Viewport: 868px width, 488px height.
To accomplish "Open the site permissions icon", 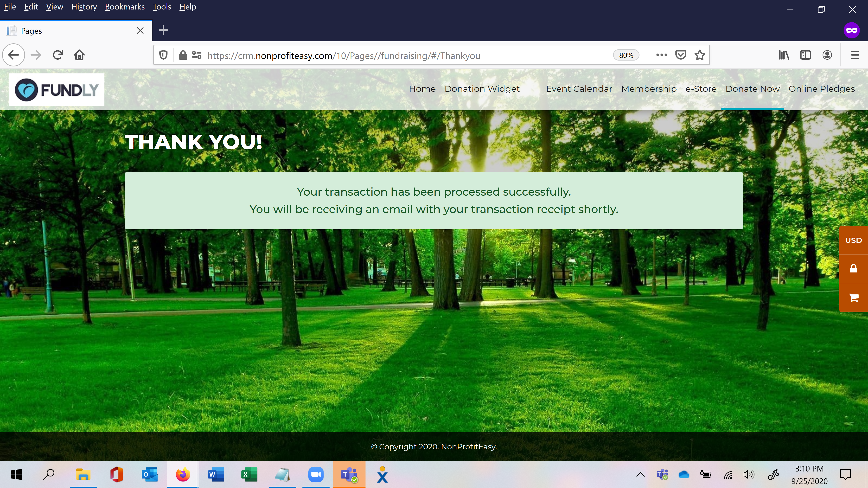I will coord(196,55).
